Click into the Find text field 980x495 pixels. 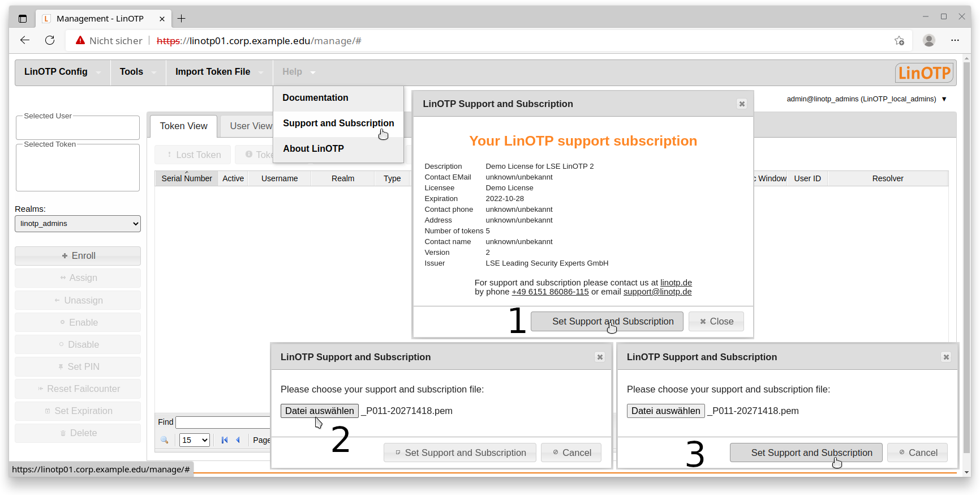tap(223, 423)
